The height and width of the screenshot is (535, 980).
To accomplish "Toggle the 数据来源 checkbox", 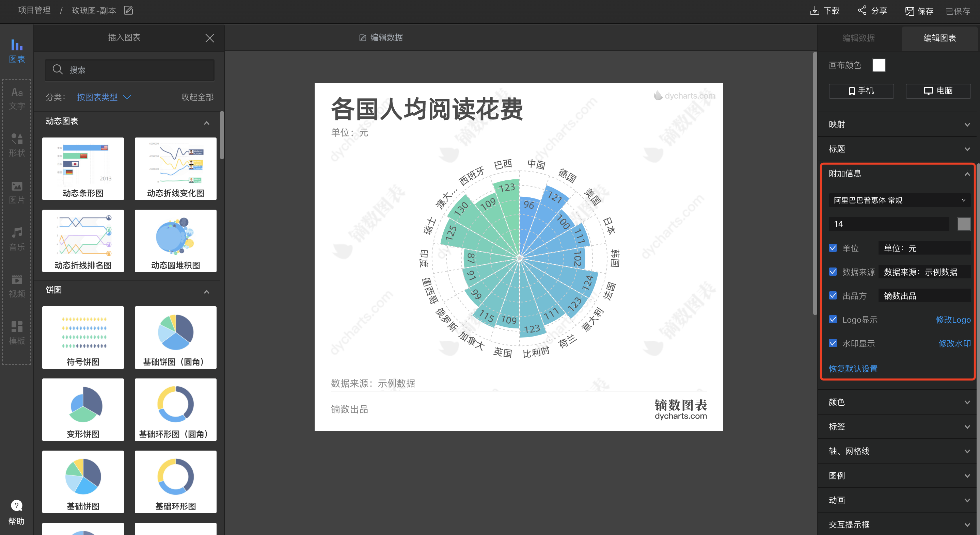I will click(x=833, y=272).
